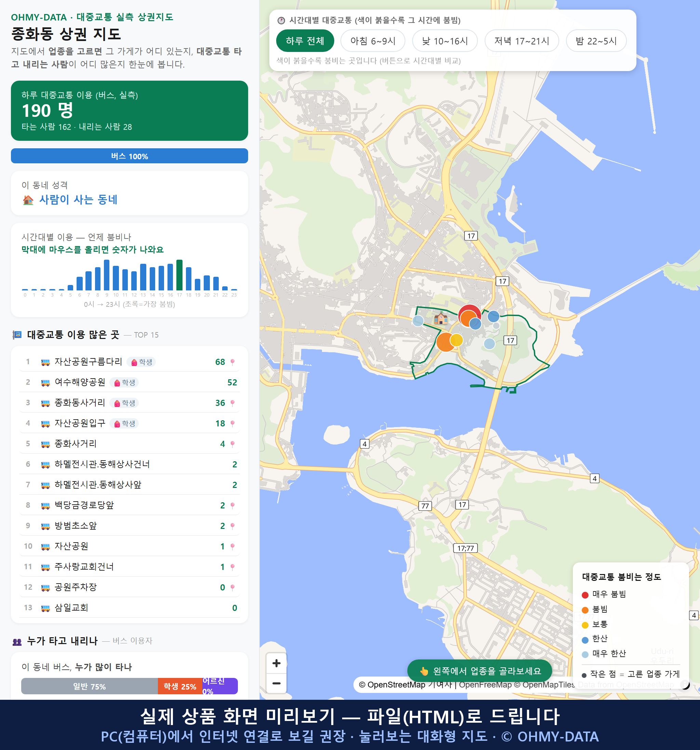Zoom in the map with plus button
The height and width of the screenshot is (750, 700).
276,663
